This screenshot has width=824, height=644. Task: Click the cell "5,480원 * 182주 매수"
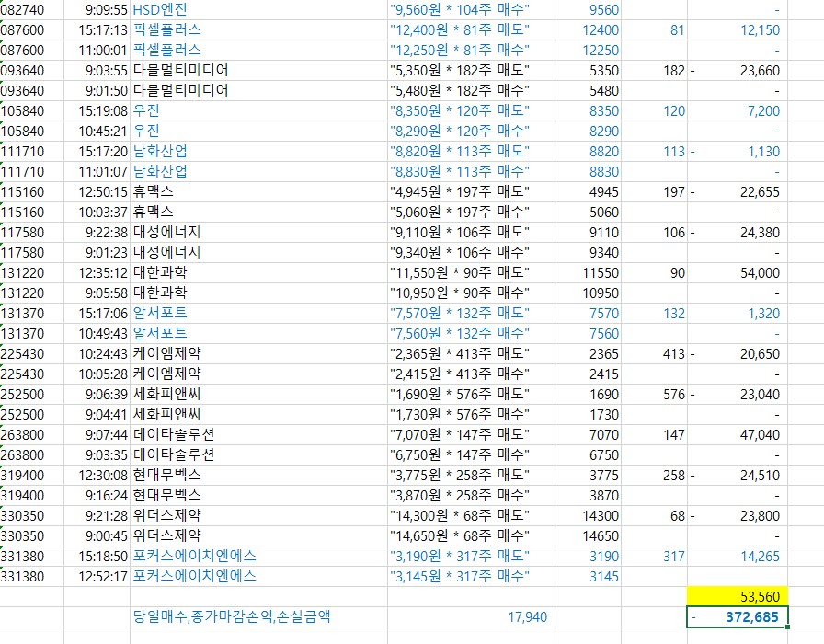(471, 91)
